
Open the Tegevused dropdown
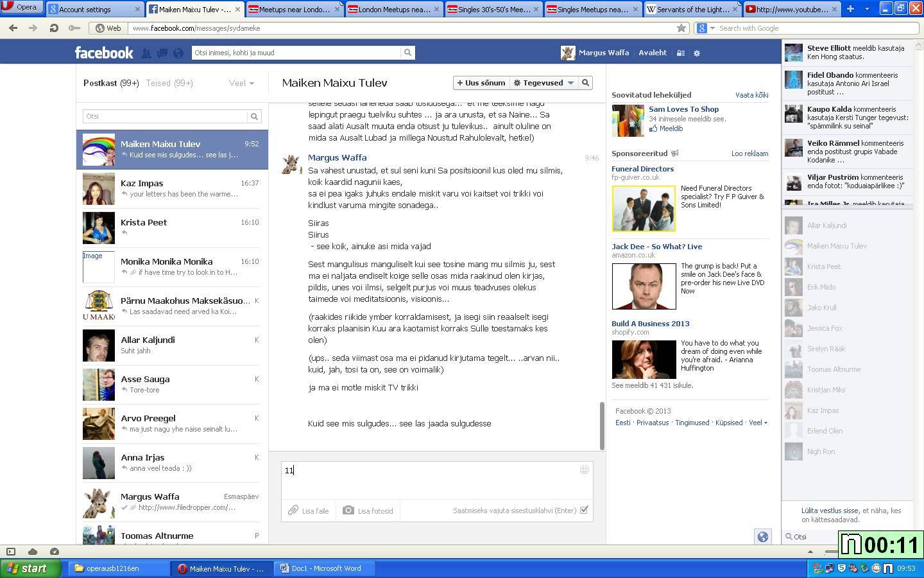tap(543, 83)
